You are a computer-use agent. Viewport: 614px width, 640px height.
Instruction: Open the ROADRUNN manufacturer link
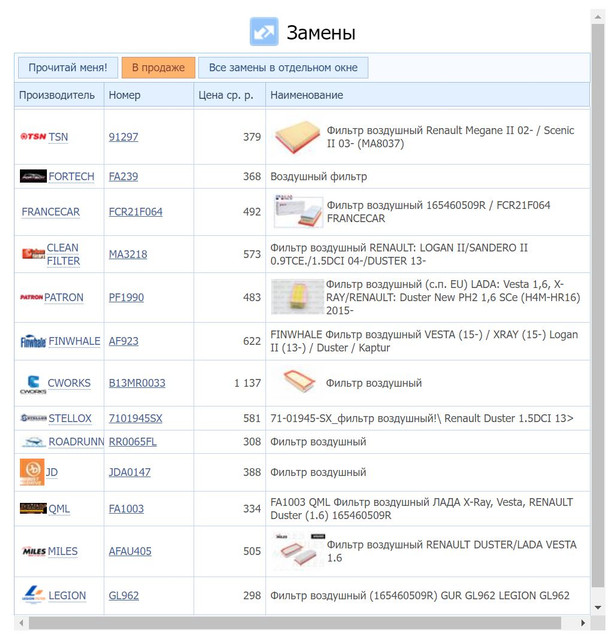click(x=76, y=442)
